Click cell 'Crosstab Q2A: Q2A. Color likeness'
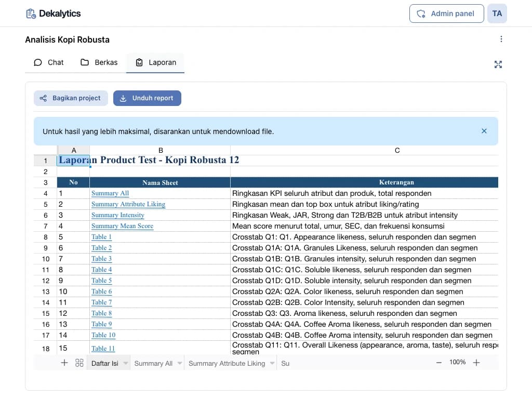Image resolution: width=532 pixels, height=399 pixels. 364,291
